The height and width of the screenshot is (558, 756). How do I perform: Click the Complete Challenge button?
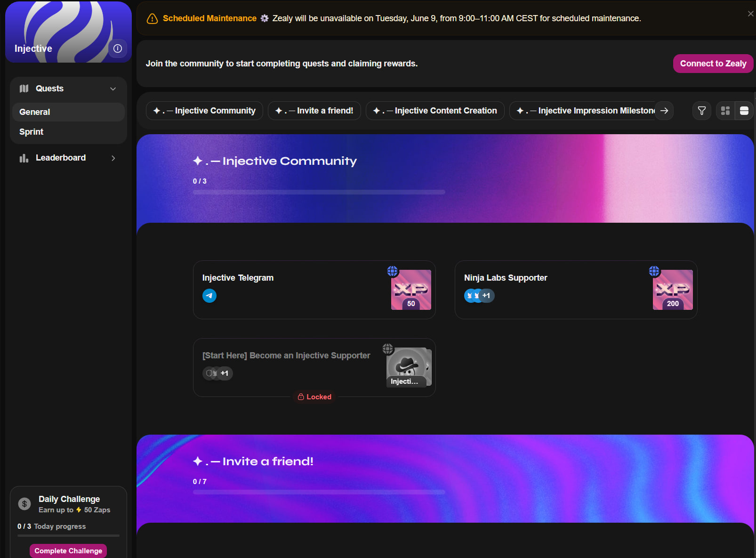point(68,551)
